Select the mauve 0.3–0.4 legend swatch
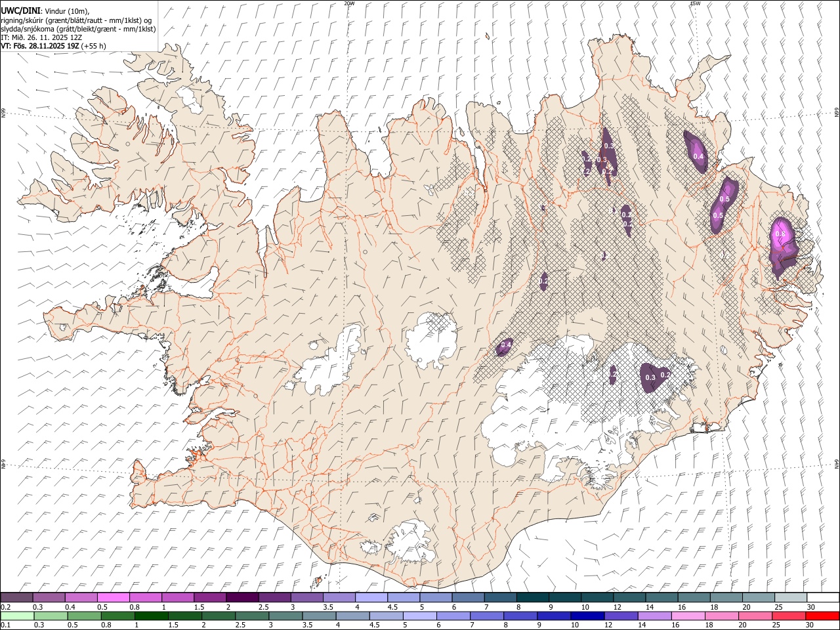 coord(49,597)
